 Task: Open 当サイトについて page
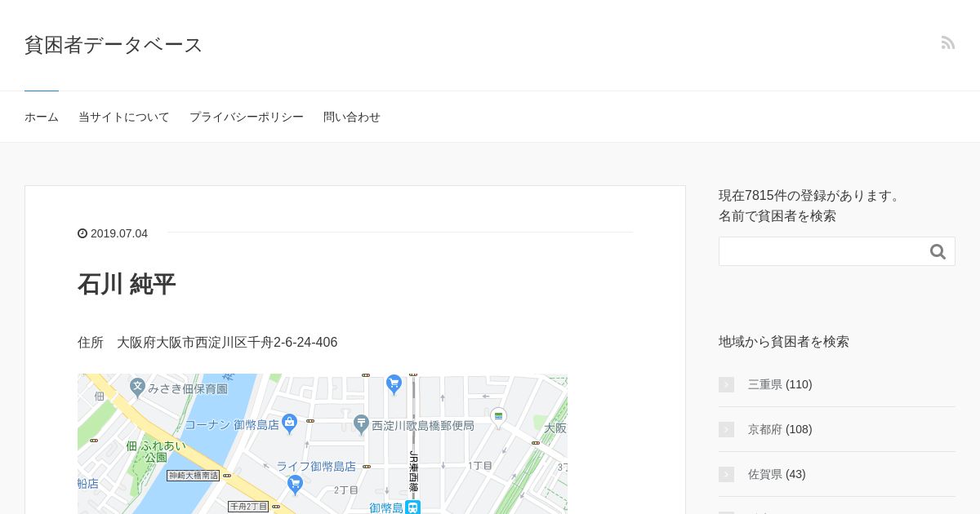point(124,117)
